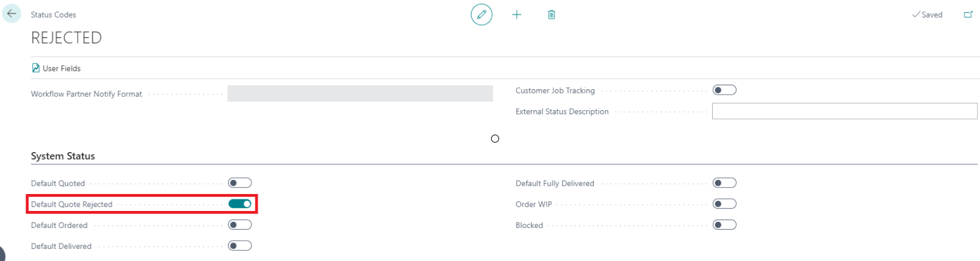Enable the Order WIP toggle
This screenshot has width=980, height=261.
[724, 204]
